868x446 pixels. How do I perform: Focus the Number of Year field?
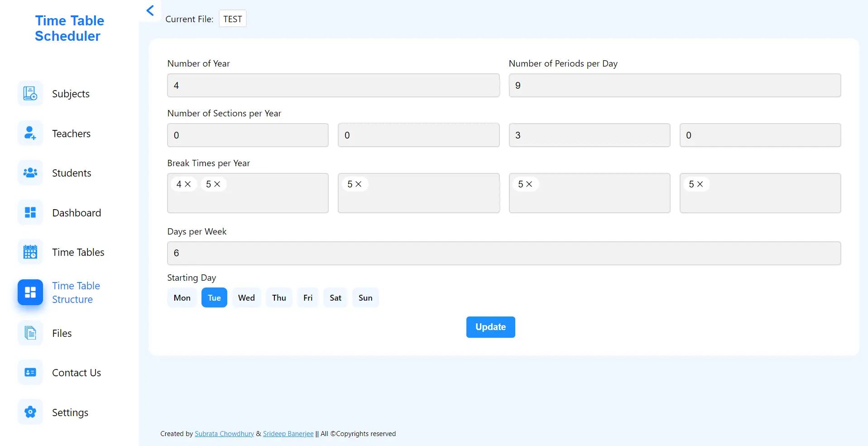333,86
